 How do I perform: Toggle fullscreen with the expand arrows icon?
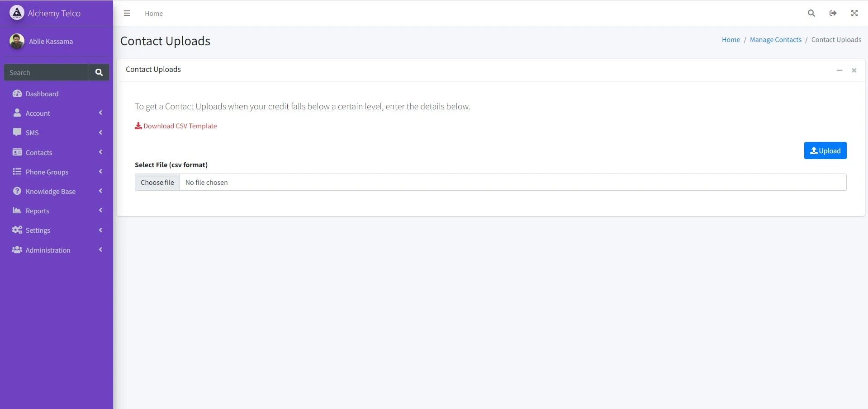pyautogui.click(x=854, y=14)
